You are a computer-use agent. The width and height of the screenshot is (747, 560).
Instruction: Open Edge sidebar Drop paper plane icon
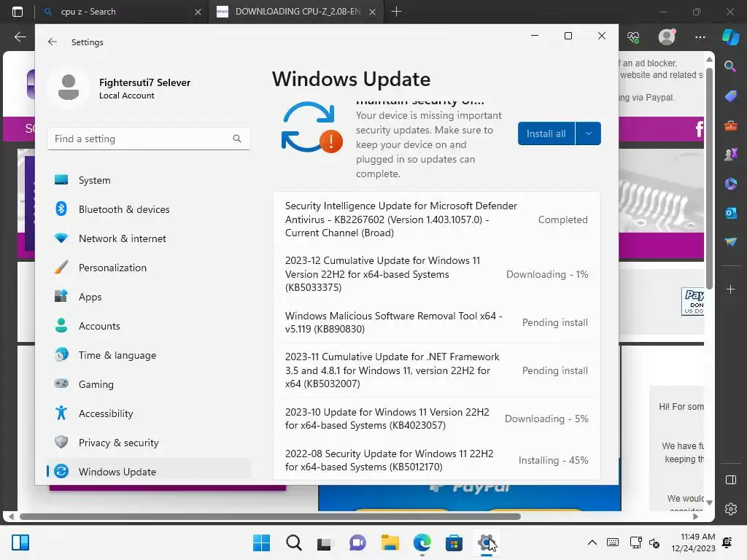pyautogui.click(x=730, y=242)
